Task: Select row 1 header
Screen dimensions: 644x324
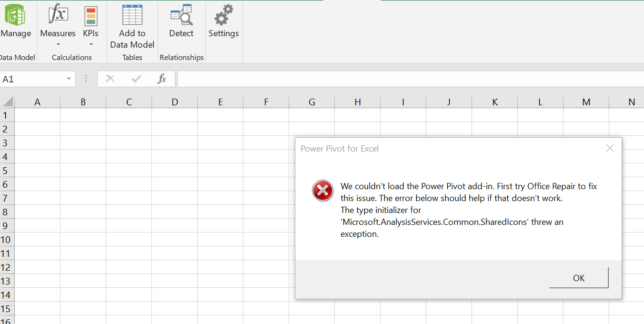Action: pos(7,115)
